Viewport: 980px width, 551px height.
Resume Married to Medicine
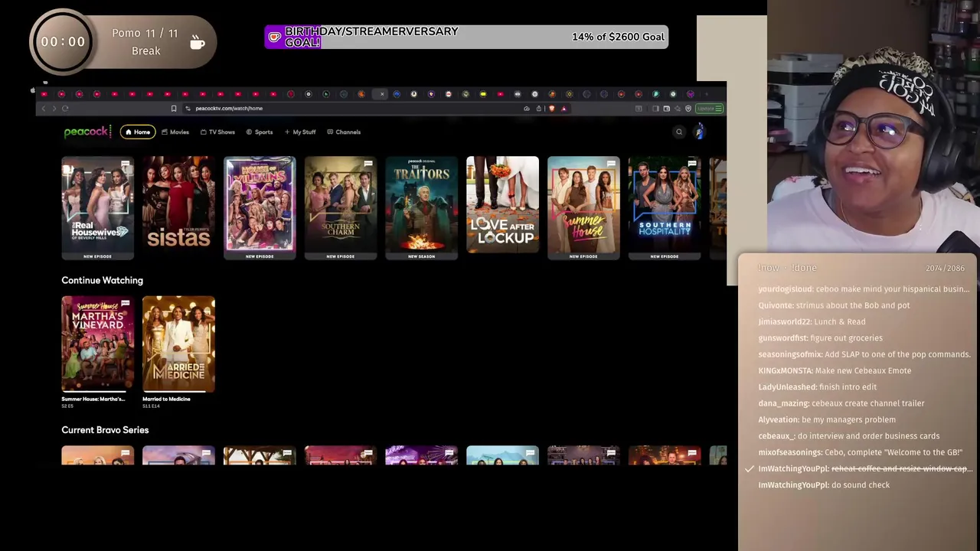[178, 344]
